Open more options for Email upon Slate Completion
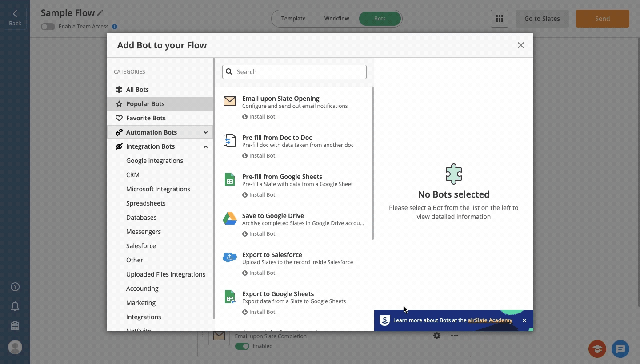Screen dimensions: 640x364 coord(454,336)
